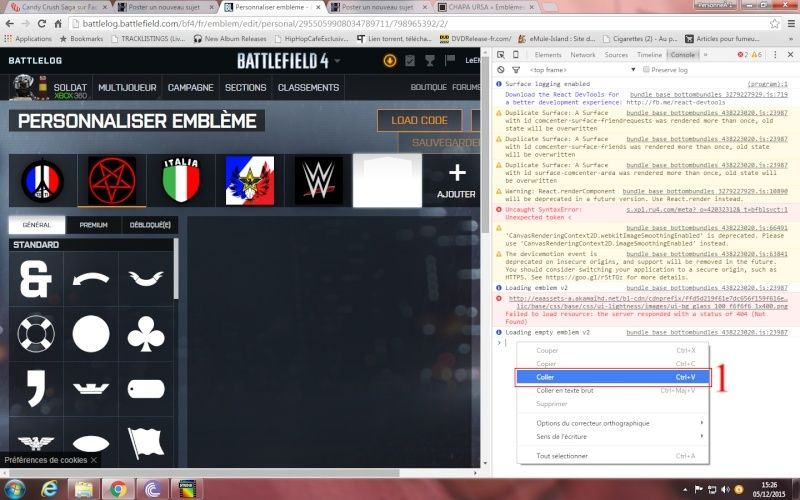This screenshot has width=800, height=500.
Task: Select the ampersand shape
Action: [36, 279]
